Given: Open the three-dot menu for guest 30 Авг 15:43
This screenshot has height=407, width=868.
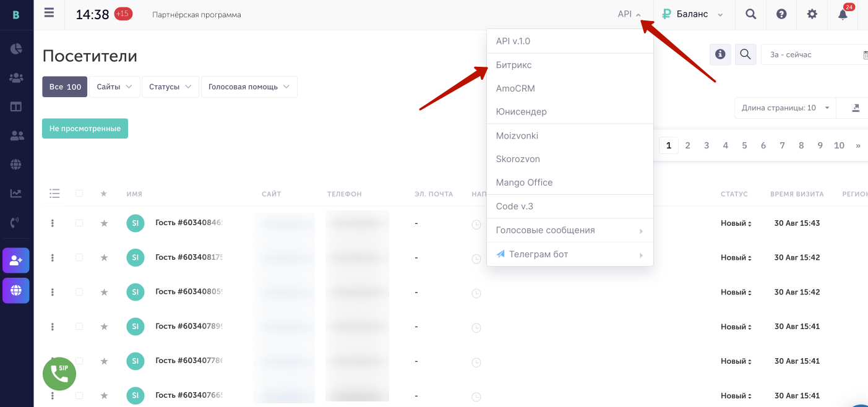Looking at the screenshot, I should 53,223.
